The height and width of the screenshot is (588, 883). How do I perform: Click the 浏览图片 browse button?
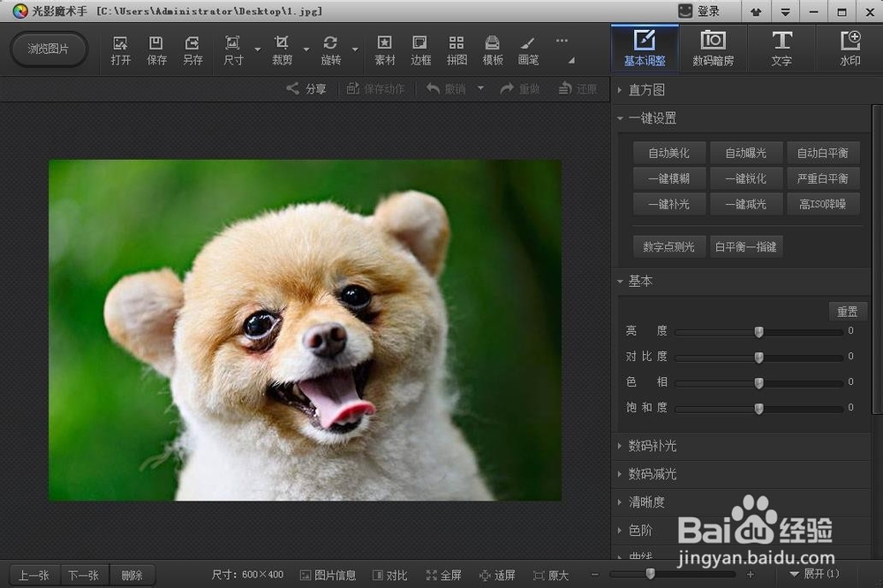tap(49, 49)
